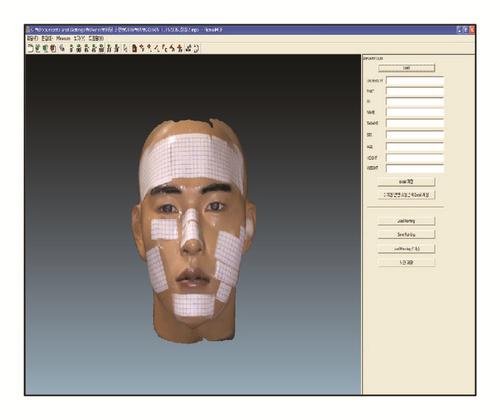Open the last menu in the menu bar
Screen dimensions: 500x420
click(x=96, y=39)
